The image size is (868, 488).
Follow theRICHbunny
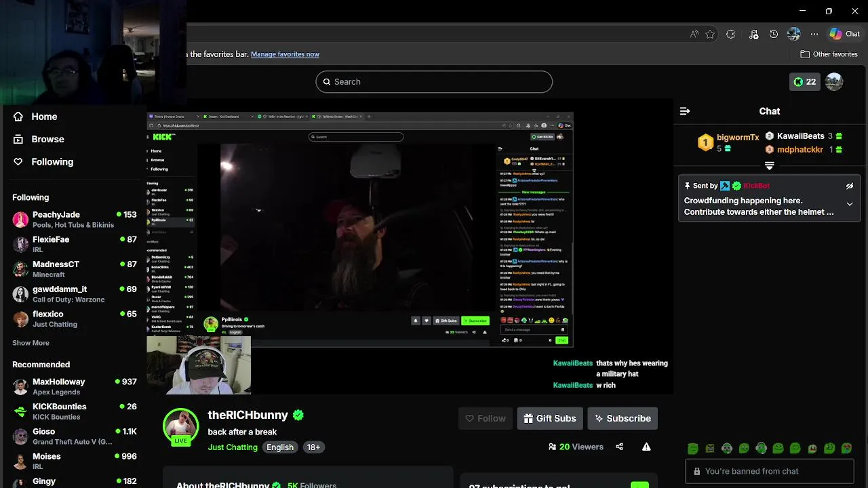pyautogui.click(x=486, y=418)
